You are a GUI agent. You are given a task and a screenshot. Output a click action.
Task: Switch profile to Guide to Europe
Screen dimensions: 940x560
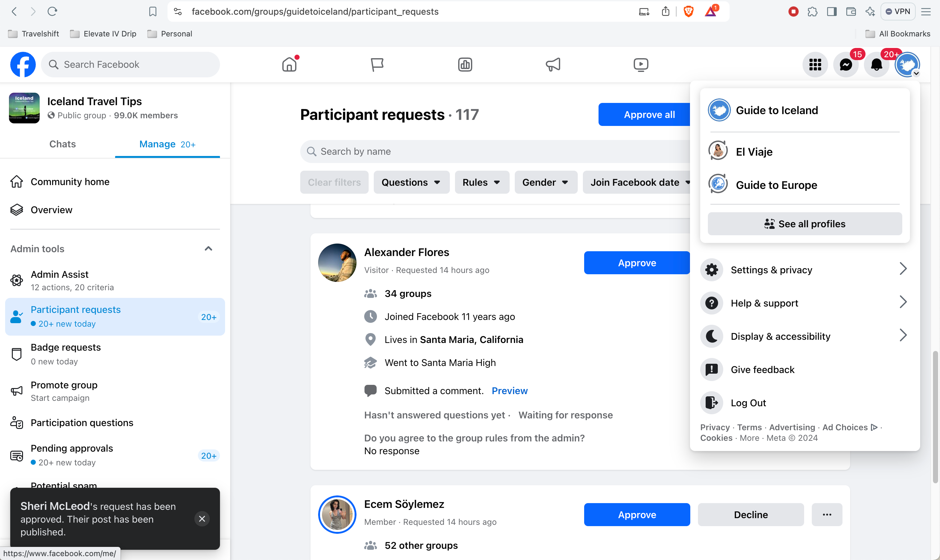point(805,184)
